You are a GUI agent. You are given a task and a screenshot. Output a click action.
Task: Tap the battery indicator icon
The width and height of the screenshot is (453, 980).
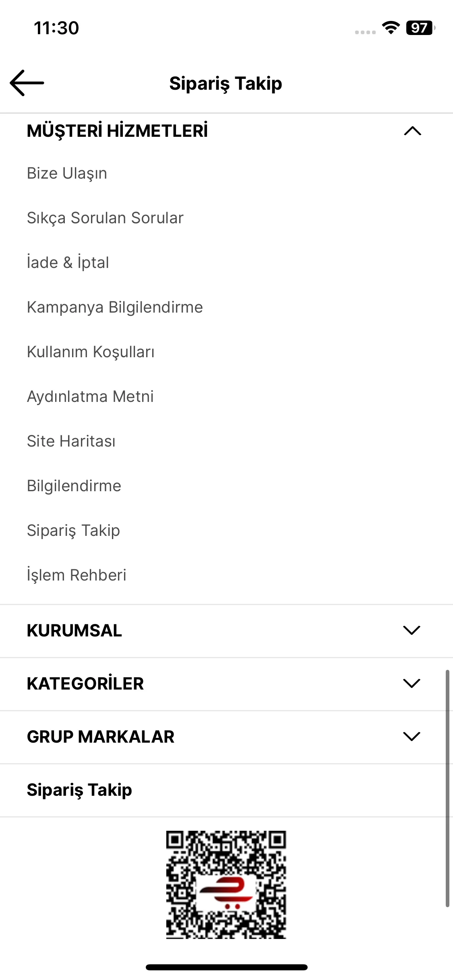(420, 28)
